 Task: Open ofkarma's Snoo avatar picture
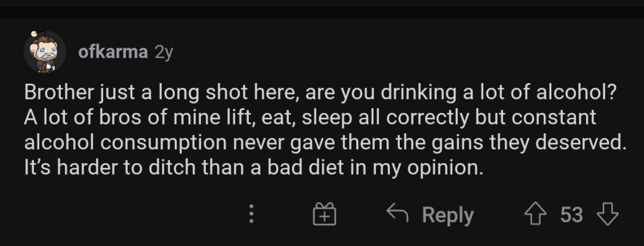pyautogui.click(x=45, y=52)
